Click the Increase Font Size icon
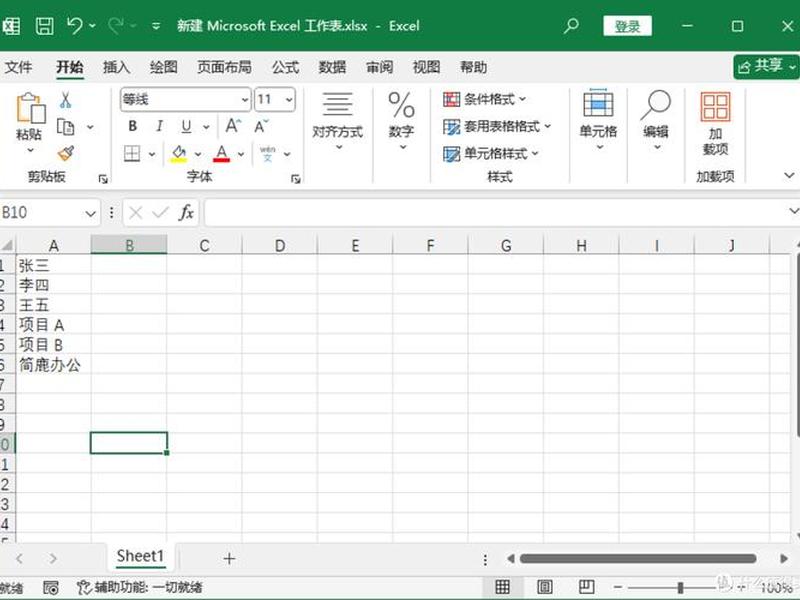This screenshot has height=600, width=800. coord(233,126)
